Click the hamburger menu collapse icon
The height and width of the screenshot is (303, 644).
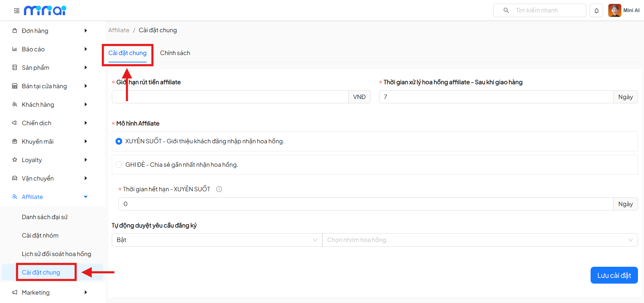click(x=16, y=11)
